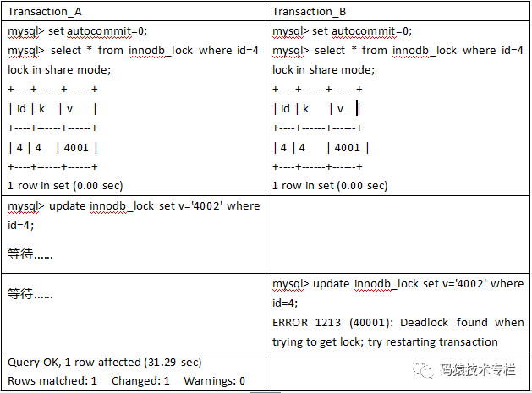Click the 'Changed: 1' text

click(x=140, y=381)
